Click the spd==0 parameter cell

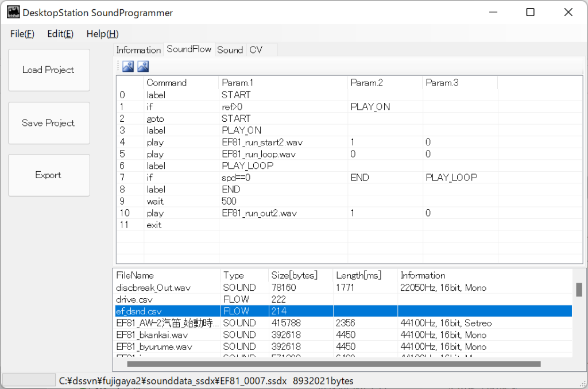pyautogui.click(x=236, y=178)
